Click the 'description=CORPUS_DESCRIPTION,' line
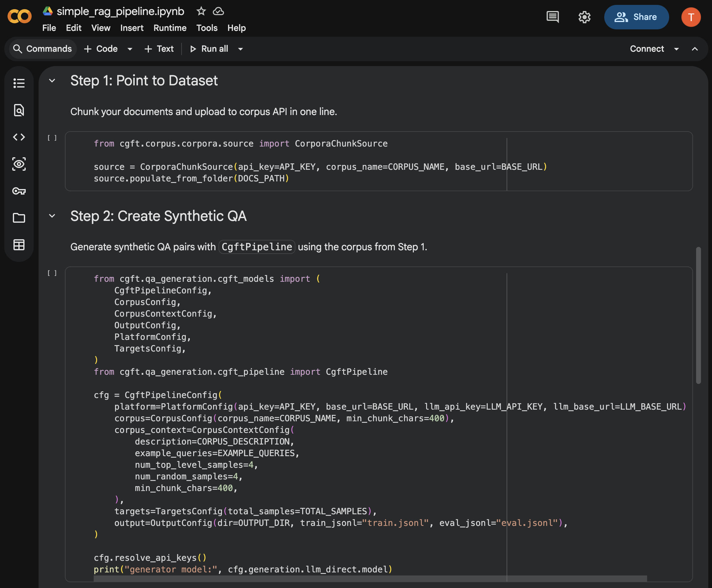The height and width of the screenshot is (588, 712). tap(214, 442)
